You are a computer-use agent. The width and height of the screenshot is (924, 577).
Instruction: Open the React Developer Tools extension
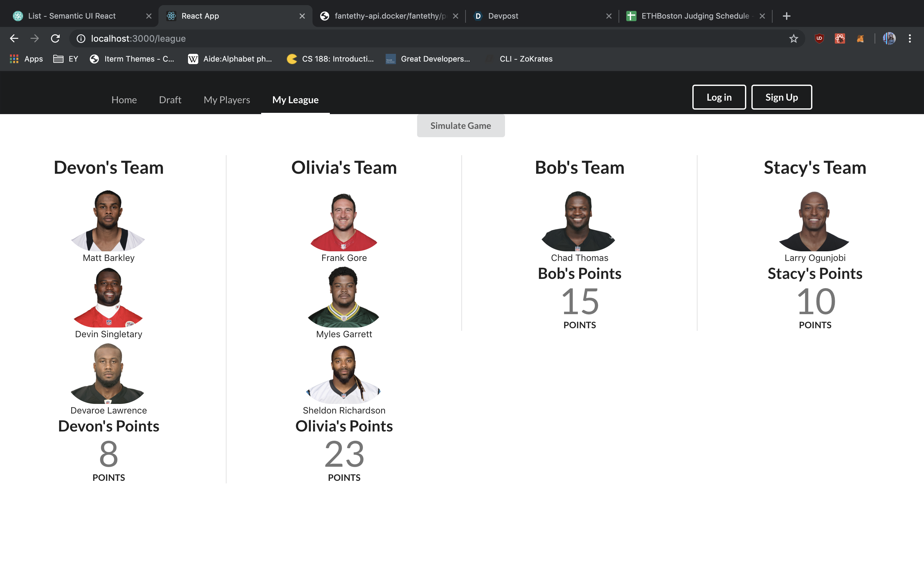[840, 38]
